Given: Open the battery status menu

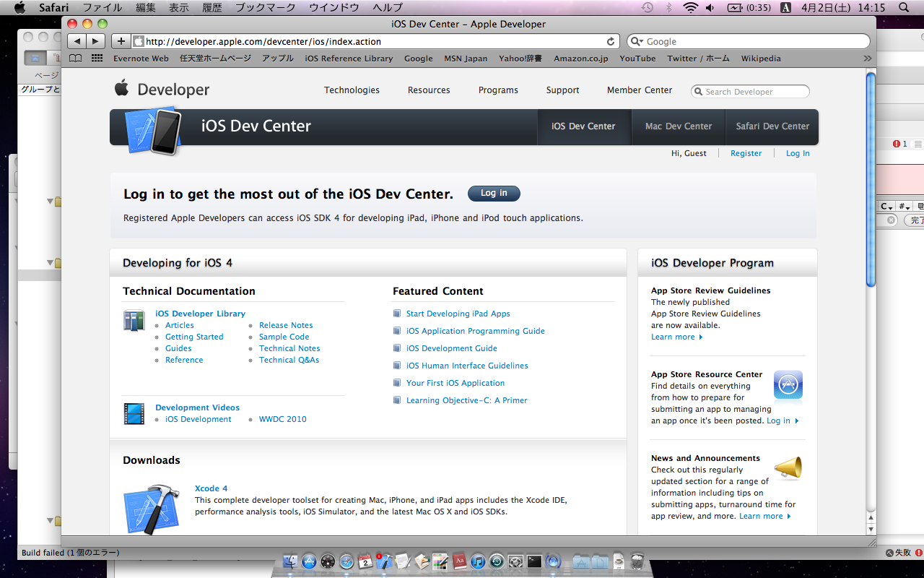Looking at the screenshot, I should point(749,7).
